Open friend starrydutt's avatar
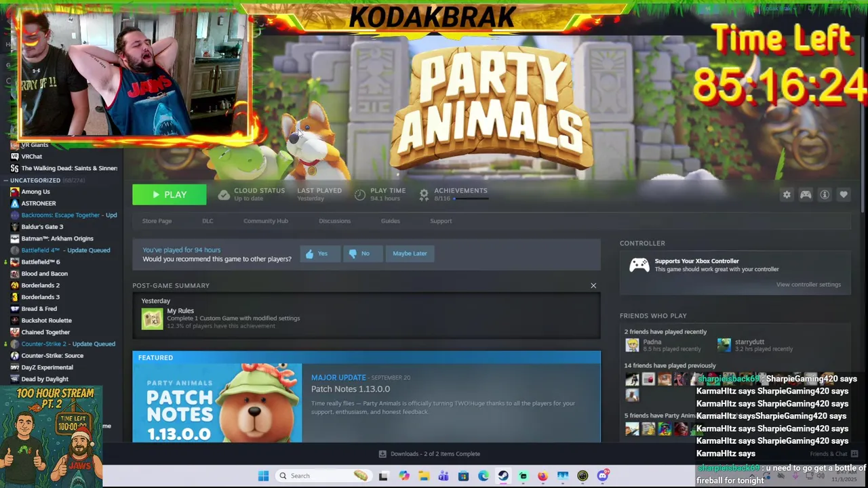This screenshot has height=488, width=868. [724, 345]
